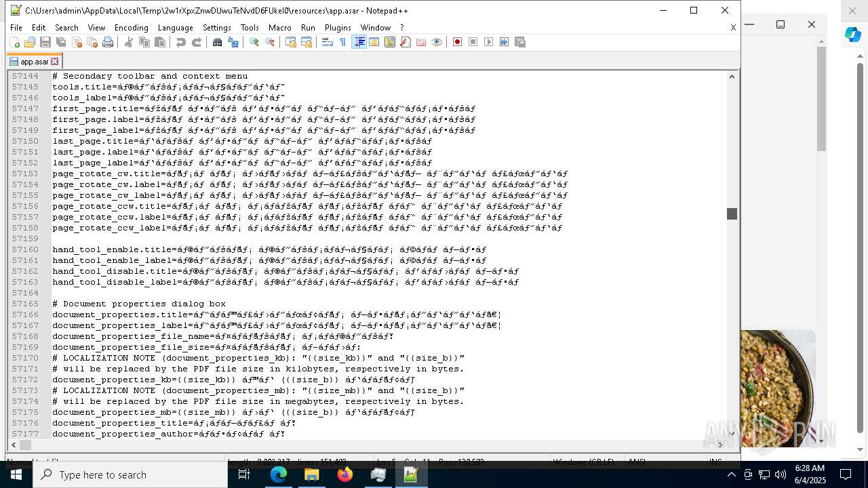Click Save All toolbar icon
The height and width of the screenshot is (488, 868).
(x=61, y=42)
